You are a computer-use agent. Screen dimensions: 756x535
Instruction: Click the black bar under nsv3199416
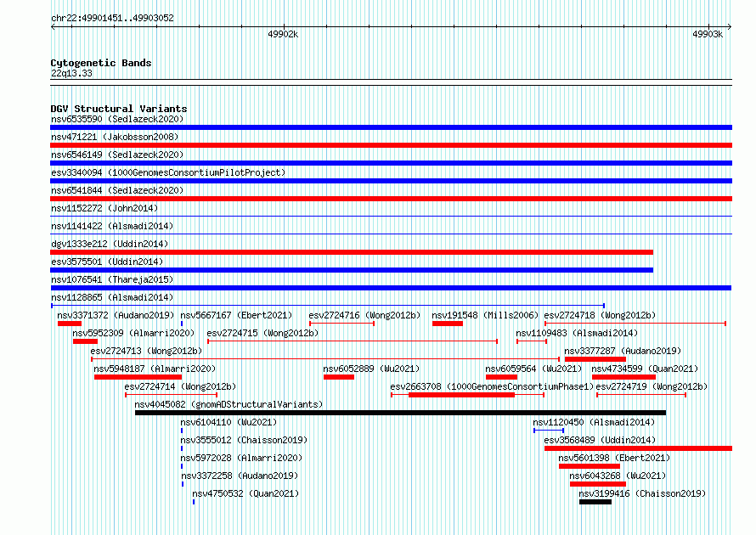pos(595,502)
